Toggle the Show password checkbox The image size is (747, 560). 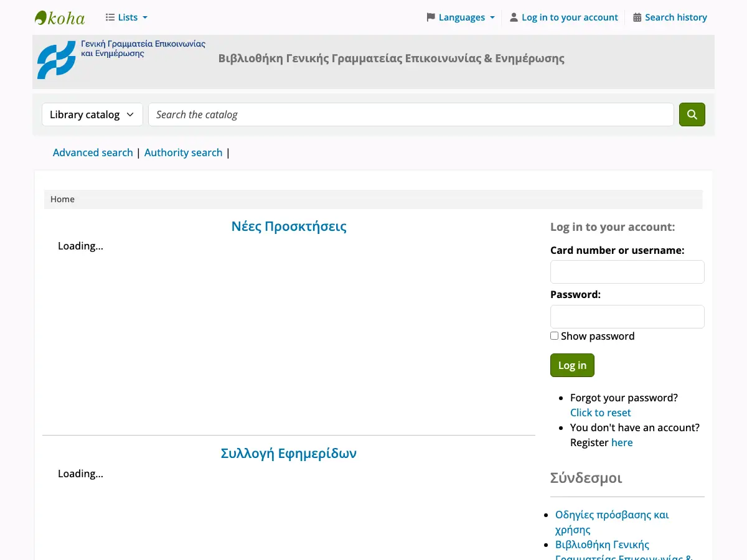coord(554,336)
